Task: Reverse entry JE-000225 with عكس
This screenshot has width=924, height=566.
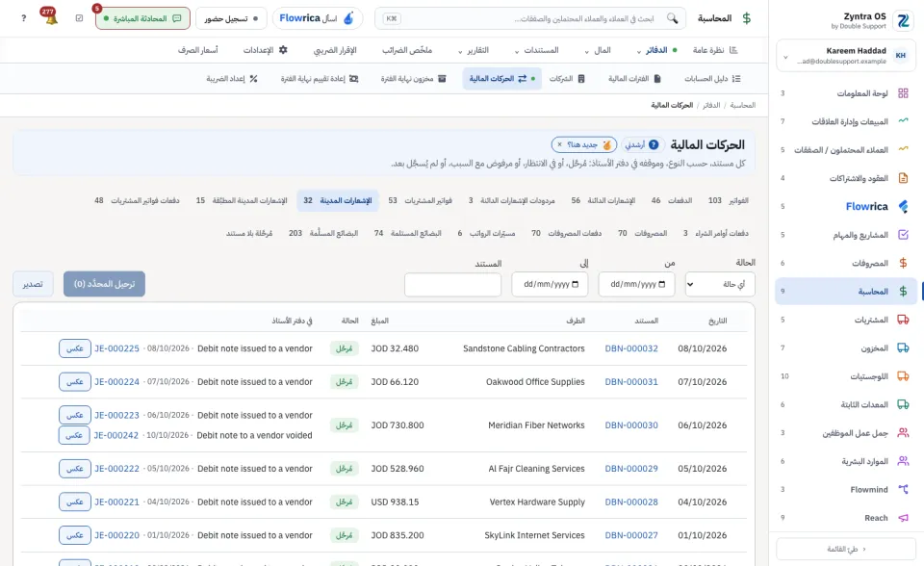Action: coord(75,348)
